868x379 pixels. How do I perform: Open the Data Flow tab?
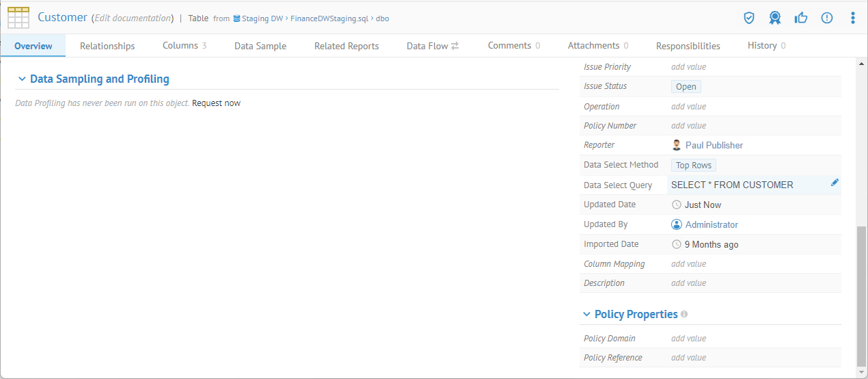[x=432, y=46]
